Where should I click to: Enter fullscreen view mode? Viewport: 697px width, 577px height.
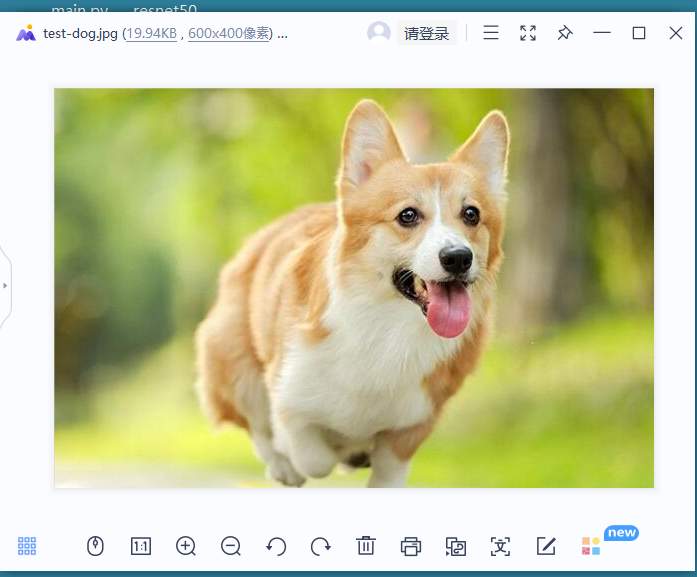[528, 33]
